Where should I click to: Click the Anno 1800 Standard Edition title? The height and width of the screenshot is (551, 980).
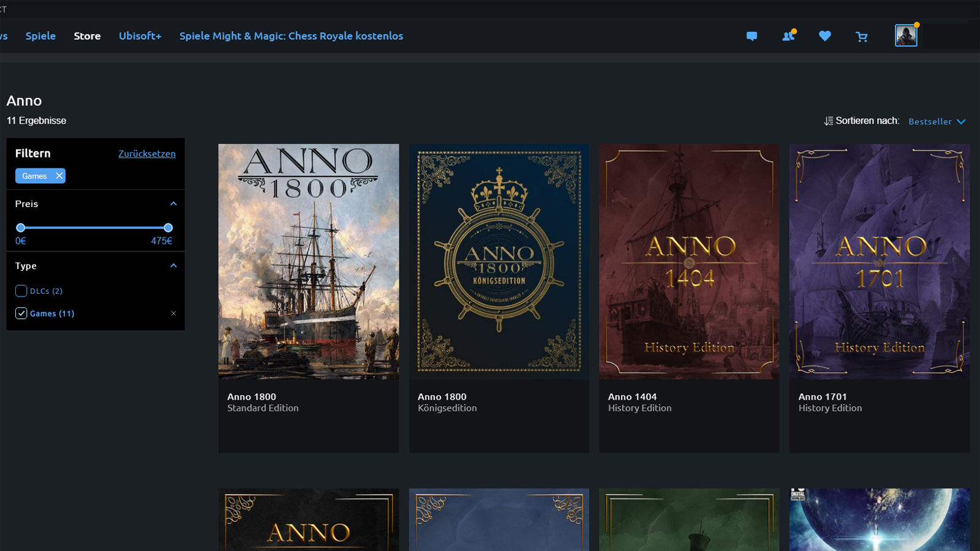coord(252,397)
